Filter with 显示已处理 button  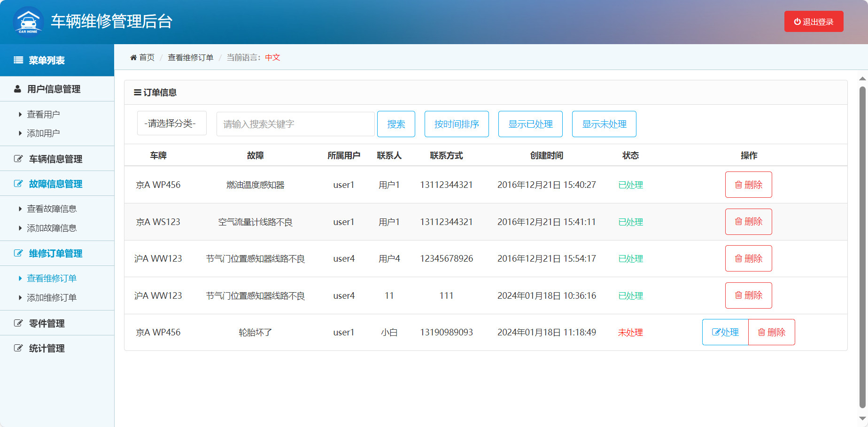click(x=530, y=124)
